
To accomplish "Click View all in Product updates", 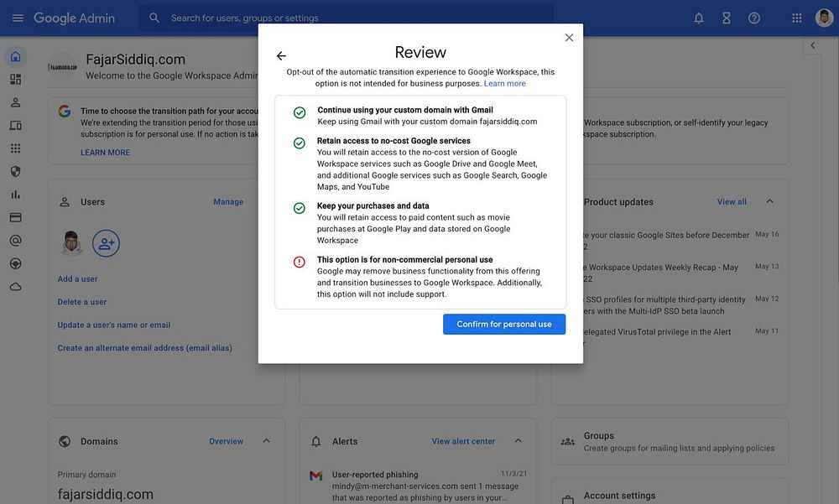I will (x=732, y=202).
